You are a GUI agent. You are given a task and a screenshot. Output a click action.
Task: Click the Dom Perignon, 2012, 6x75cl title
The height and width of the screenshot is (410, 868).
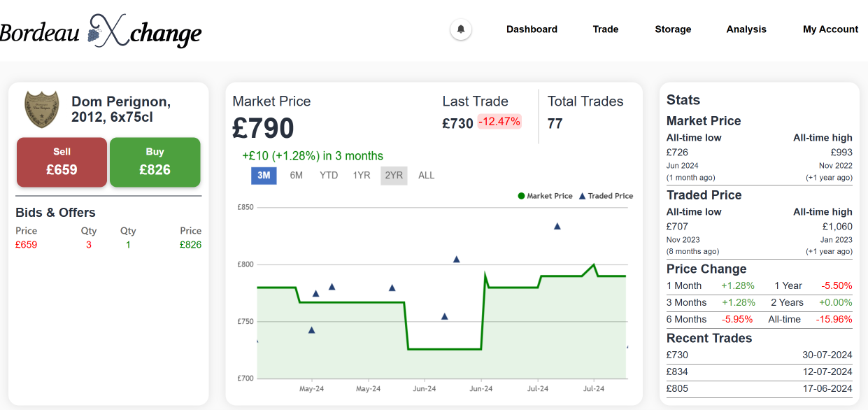point(121,109)
